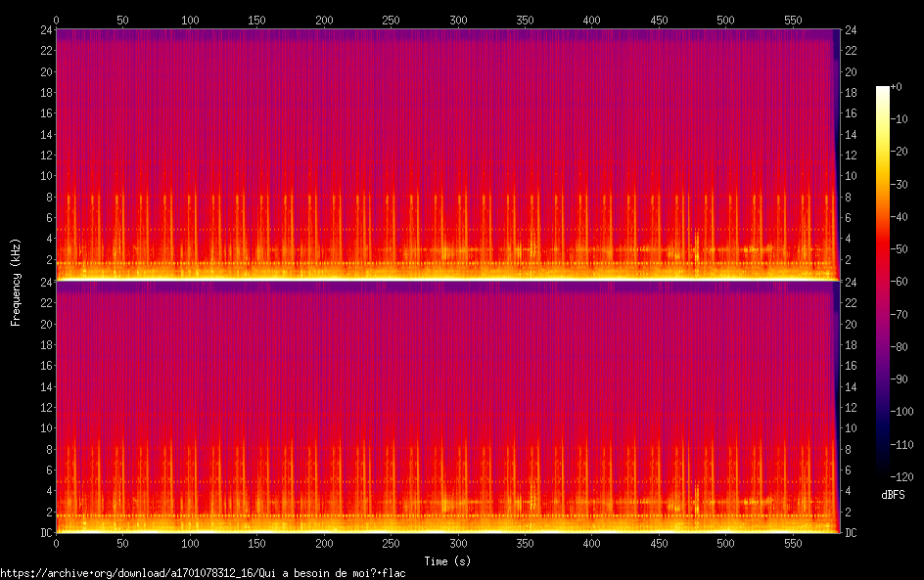Select the "-100" colorbar label
This screenshot has height=580, width=924.
[902, 412]
